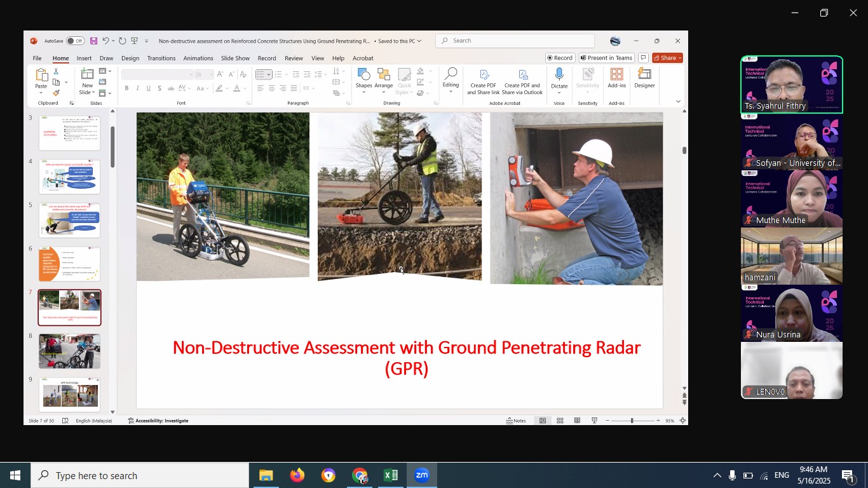Expand the Share dropdown
The width and height of the screenshot is (868, 488).
pyautogui.click(x=679, y=58)
